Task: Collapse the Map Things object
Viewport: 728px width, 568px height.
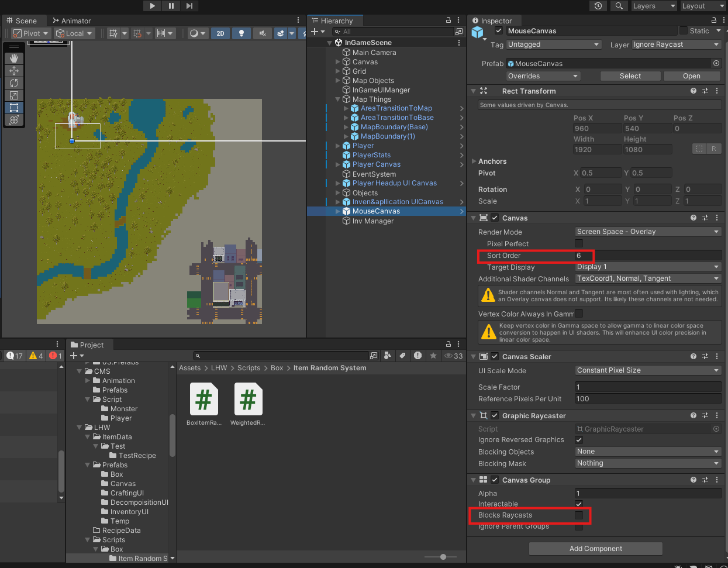Action: [x=338, y=99]
